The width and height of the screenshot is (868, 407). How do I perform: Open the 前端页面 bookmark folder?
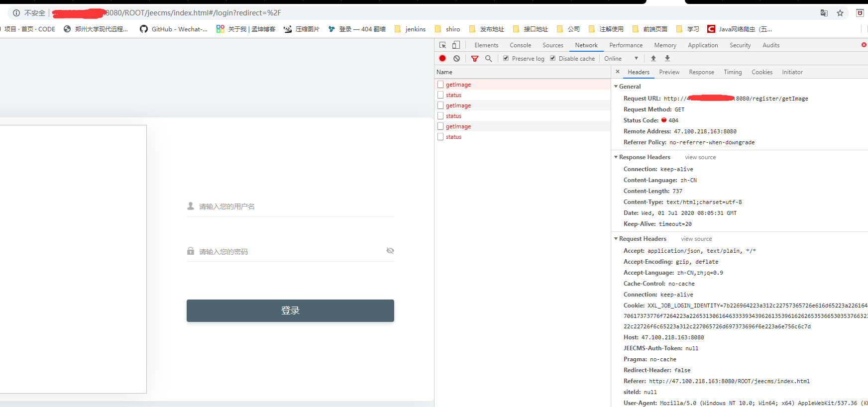[x=650, y=29]
